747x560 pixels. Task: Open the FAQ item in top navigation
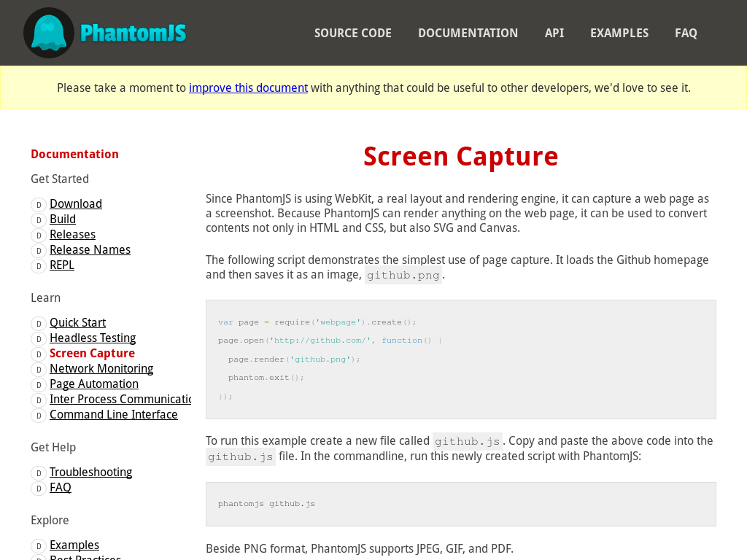click(x=686, y=33)
